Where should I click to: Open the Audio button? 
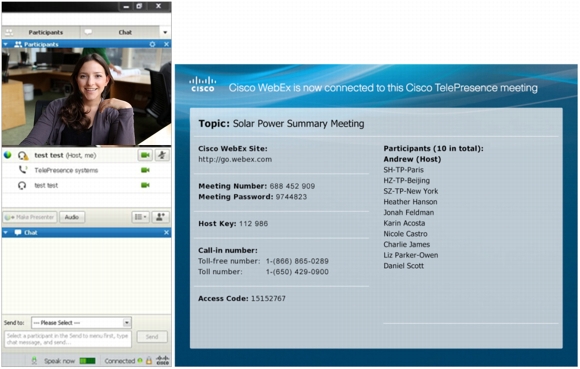coord(72,217)
